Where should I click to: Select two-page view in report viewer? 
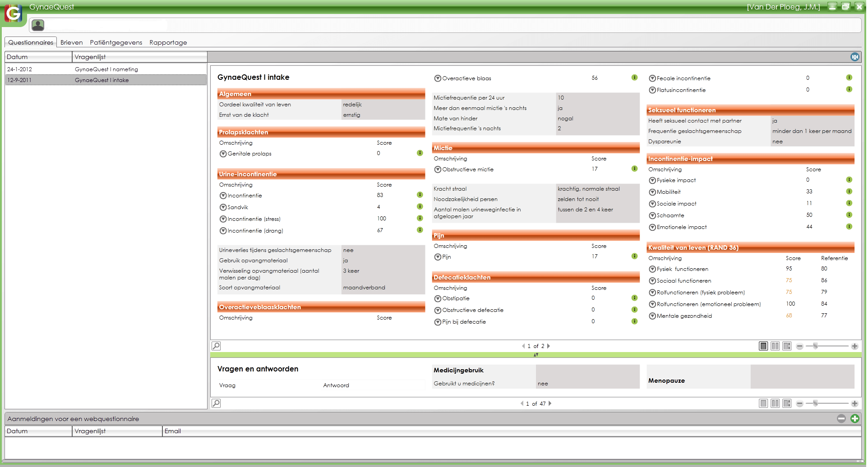coord(775,346)
